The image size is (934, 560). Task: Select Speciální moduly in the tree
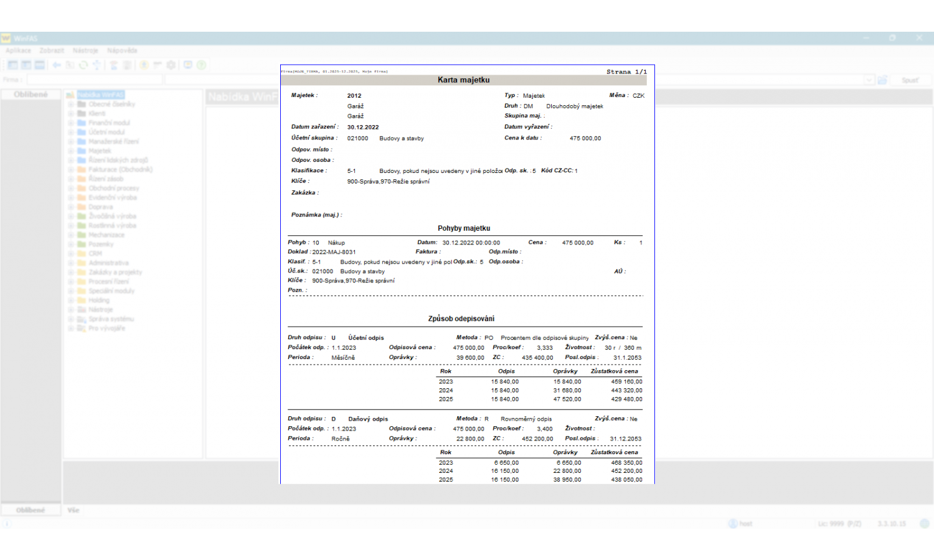(x=111, y=291)
